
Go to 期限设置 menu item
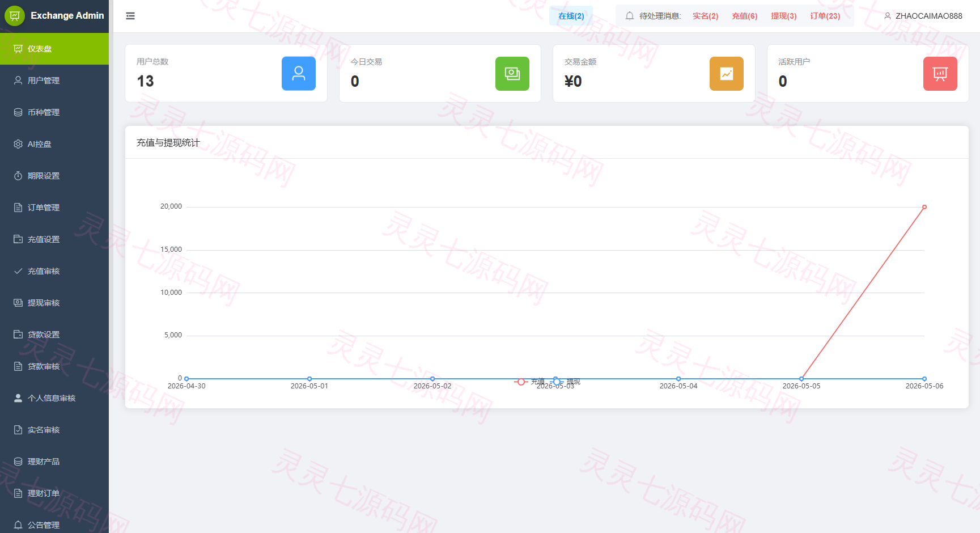click(x=54, y=176)
